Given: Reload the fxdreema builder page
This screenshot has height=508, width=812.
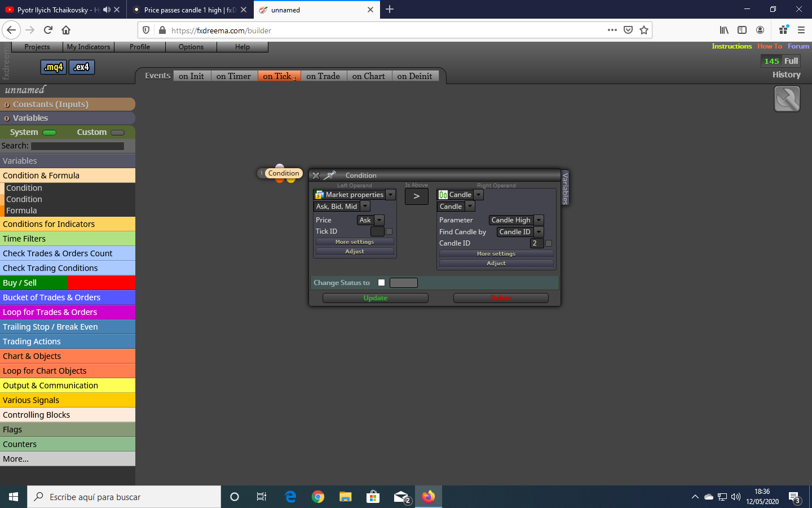Looking at the screenshot, I should pos(48,30).
